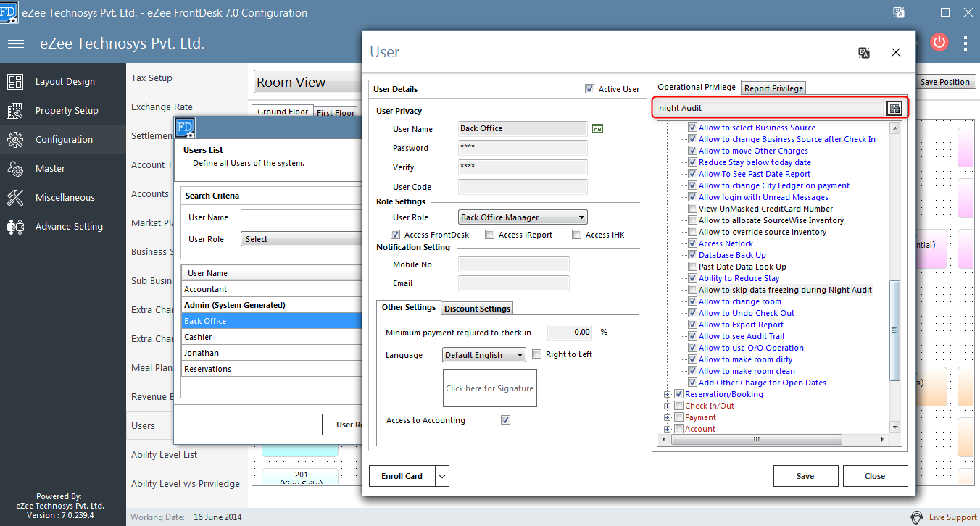Click the Miscellaneous tools icon

[15, 197]
